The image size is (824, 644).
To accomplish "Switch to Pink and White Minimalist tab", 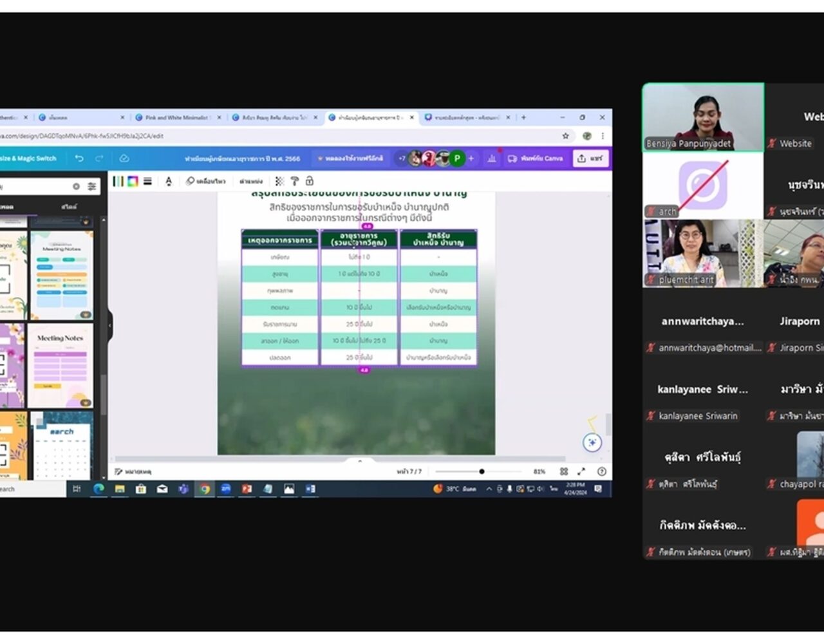I will [x=178, y=117].
